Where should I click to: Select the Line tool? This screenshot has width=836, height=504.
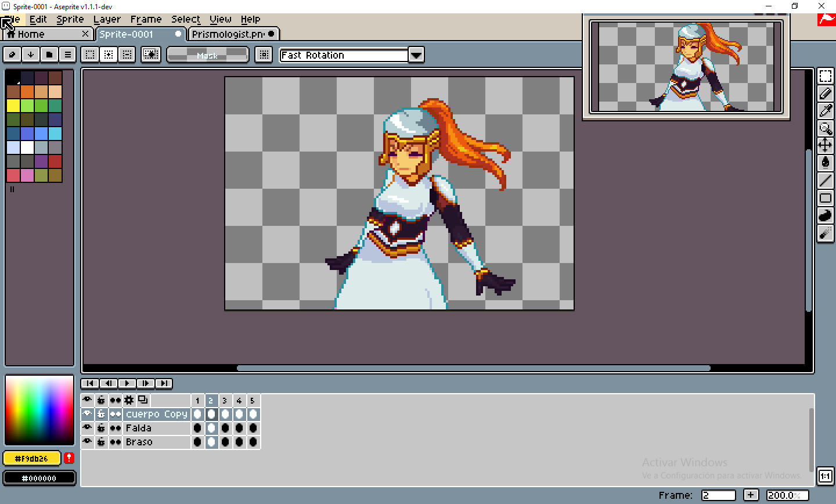825,181
